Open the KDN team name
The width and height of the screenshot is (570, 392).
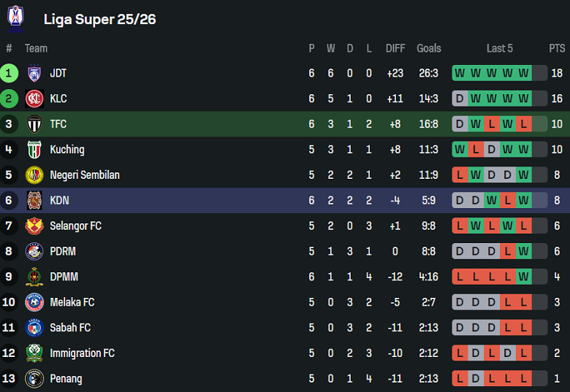tap(59, 200)
